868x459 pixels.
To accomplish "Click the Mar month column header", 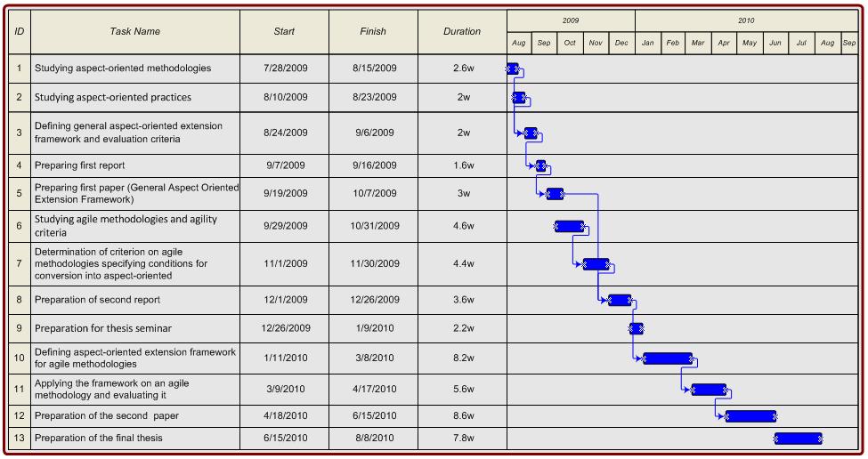I will pyautogui.click(x=699, y=43).
